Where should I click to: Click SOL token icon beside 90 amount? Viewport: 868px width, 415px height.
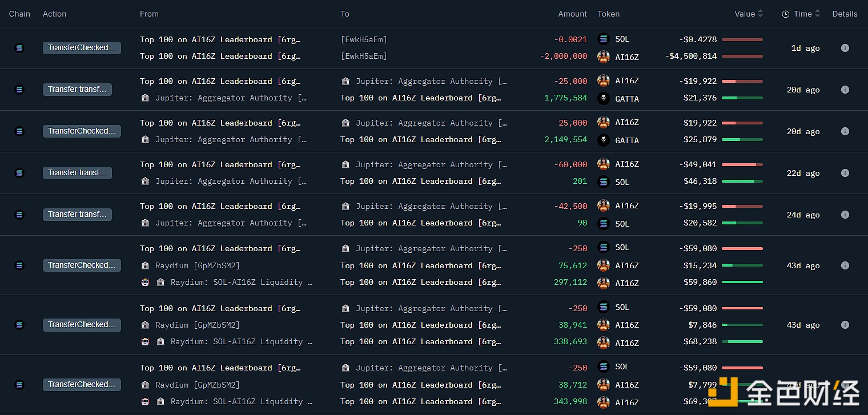coord(603,223)
